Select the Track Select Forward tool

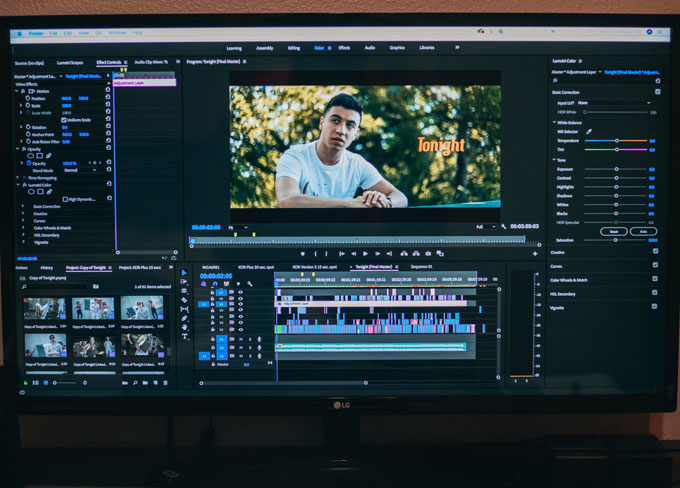click(184, 282)
